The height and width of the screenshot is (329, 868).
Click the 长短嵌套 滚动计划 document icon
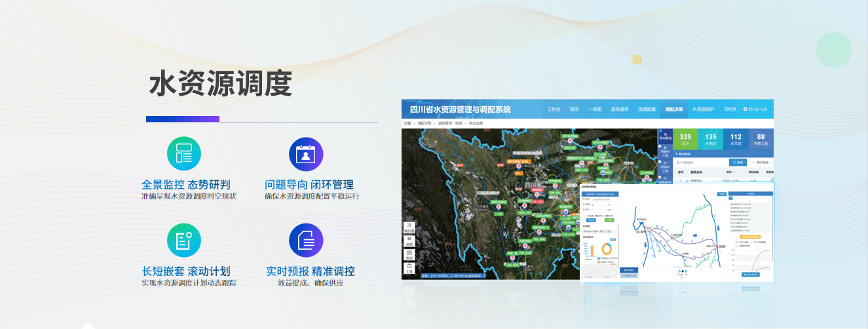pyautogui.click(x=183, y=241)
